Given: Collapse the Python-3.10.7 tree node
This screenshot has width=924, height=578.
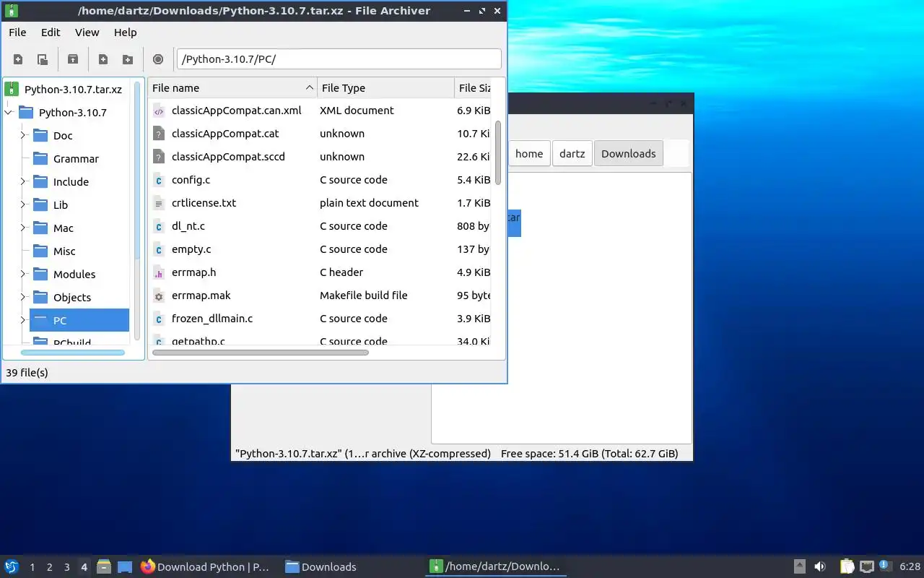Looking at the screenshot, I should (9, 113).
